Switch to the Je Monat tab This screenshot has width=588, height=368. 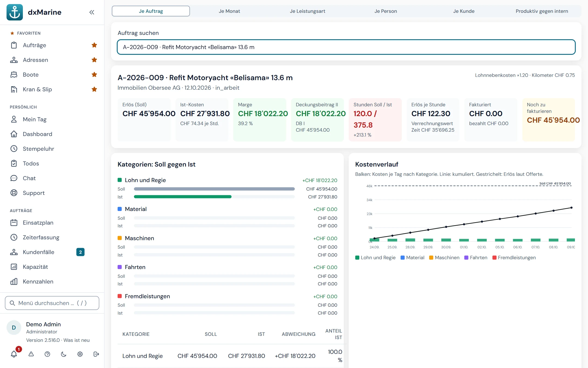[229, 11]
